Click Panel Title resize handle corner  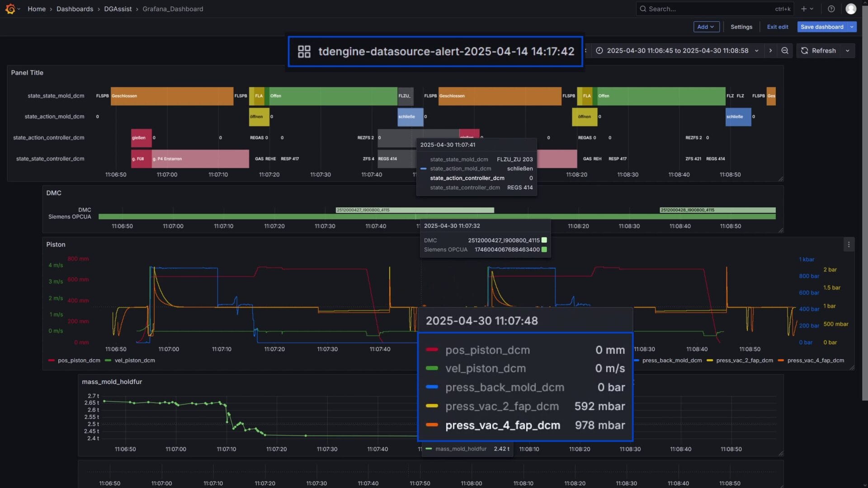[781, 179]
